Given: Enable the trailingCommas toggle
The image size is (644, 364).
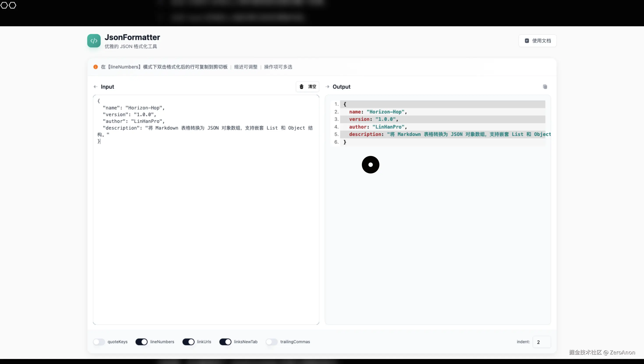Looking at the screenshot, I should [x=271, y=342].
